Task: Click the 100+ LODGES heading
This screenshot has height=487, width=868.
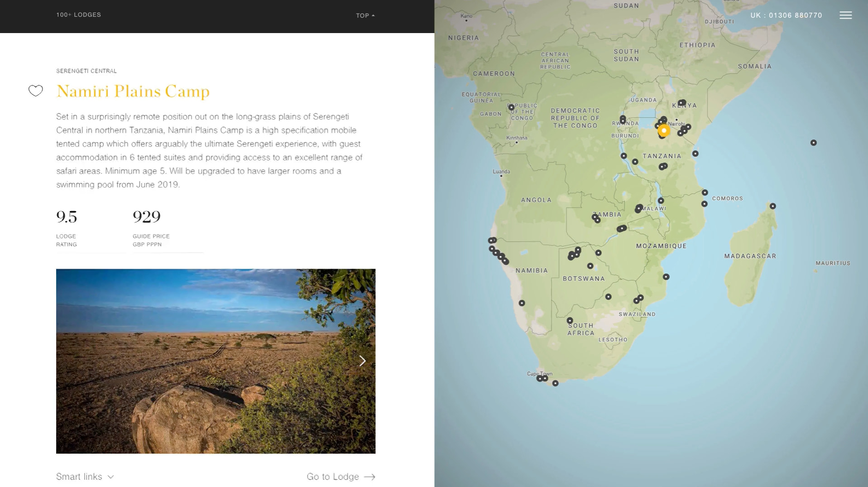Action: point(79,15)
